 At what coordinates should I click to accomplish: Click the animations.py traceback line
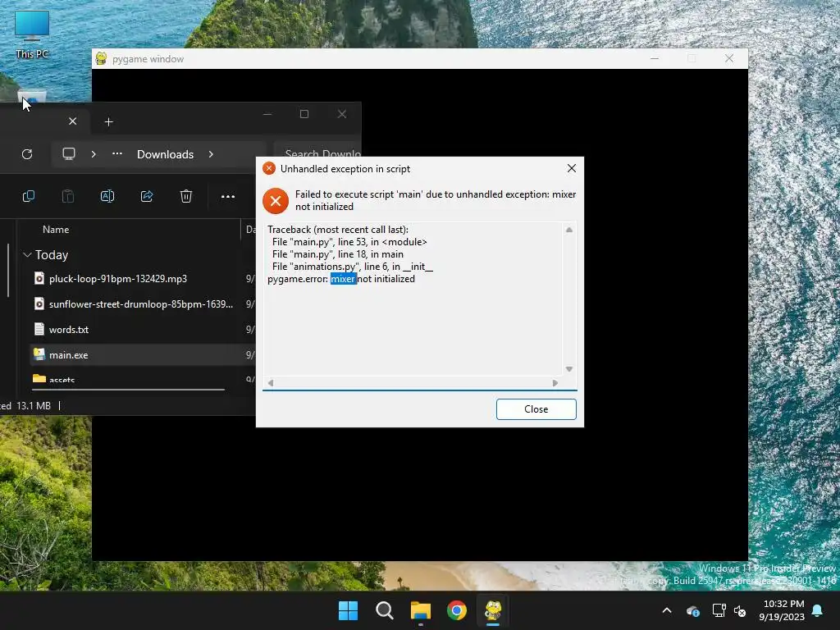[x=353, y=267]
